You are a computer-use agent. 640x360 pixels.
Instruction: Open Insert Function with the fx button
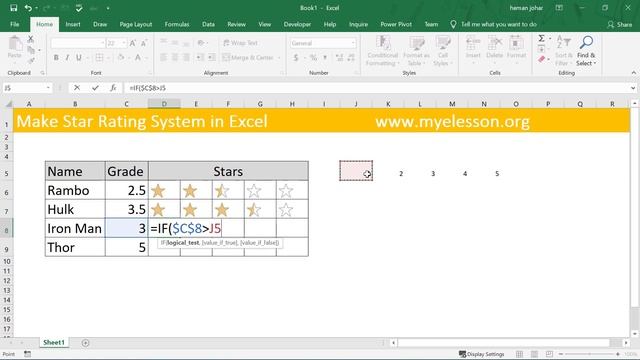pos(113,88)
